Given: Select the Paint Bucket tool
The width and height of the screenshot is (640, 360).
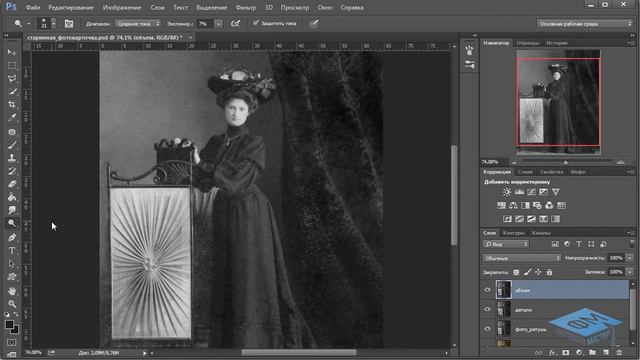Looking at the screenshot, I should coord(12,197).
